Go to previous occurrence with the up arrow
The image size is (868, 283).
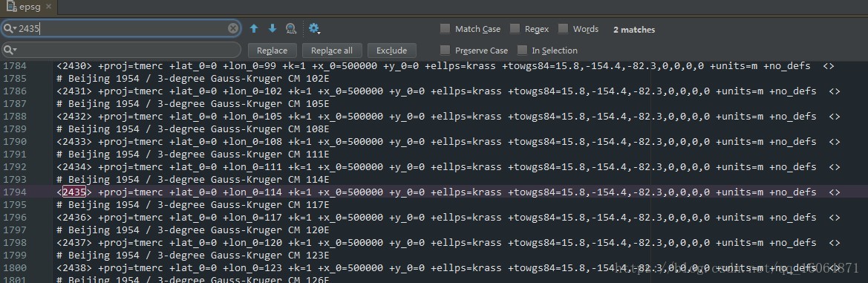(253, 28)
